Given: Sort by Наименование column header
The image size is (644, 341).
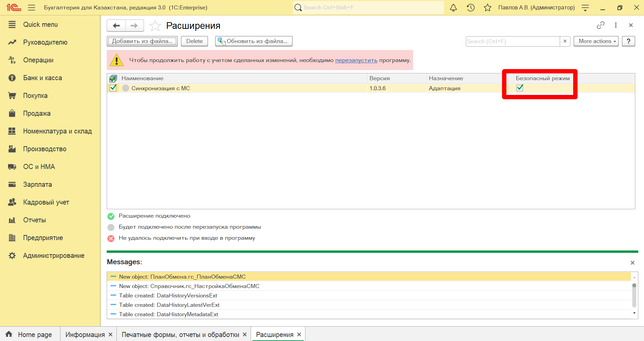Looking at the screenshot, I should pyautogui.click(x=243, y=78).
